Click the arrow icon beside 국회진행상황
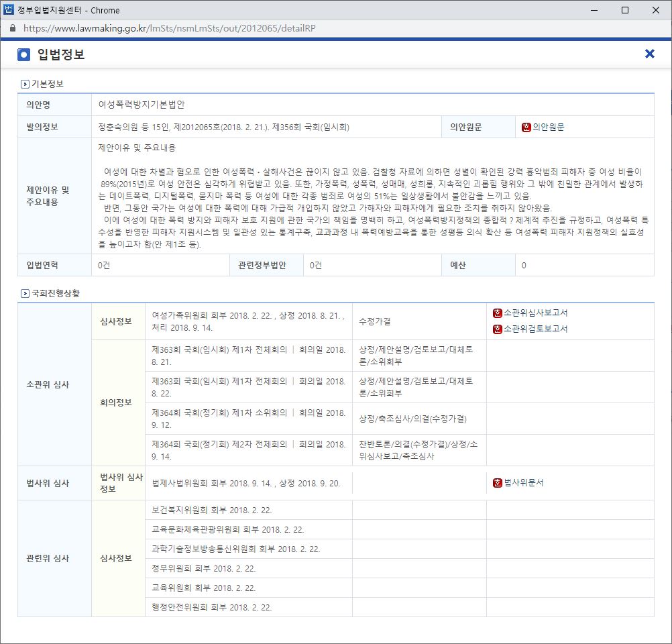672x644 pixels. click(25, 293)
